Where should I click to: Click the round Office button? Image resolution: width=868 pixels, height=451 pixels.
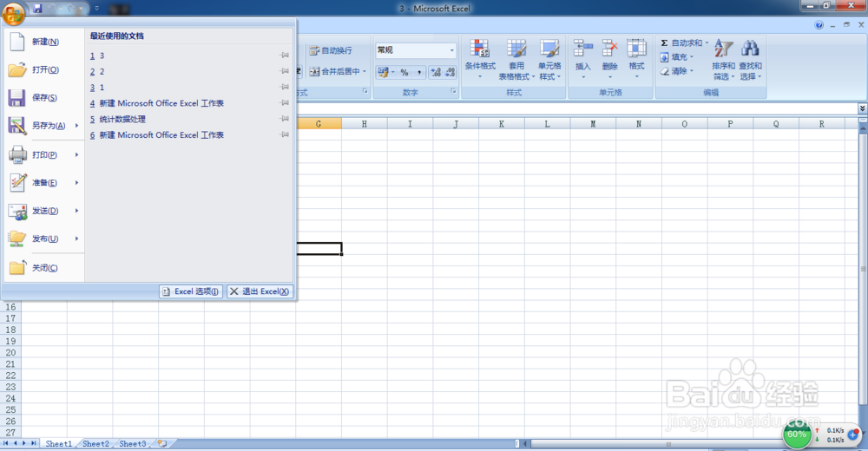tap(13, 13)
